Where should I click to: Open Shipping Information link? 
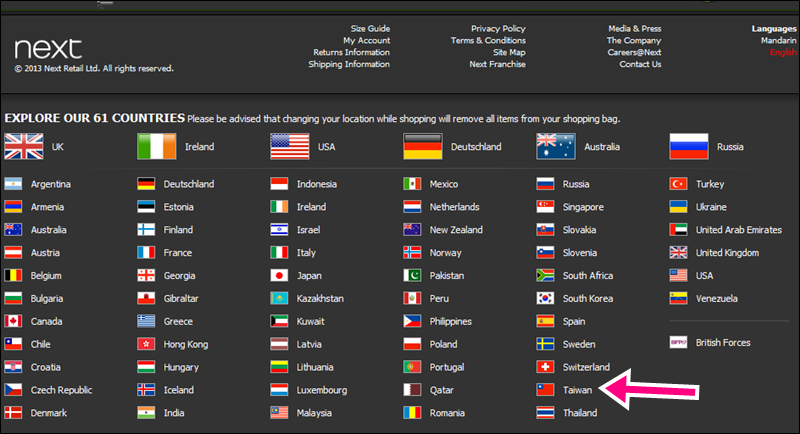tap(349, 64)
